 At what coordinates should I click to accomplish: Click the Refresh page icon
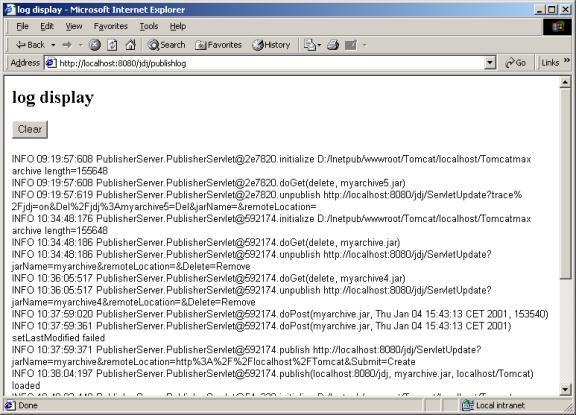(112, 45)
